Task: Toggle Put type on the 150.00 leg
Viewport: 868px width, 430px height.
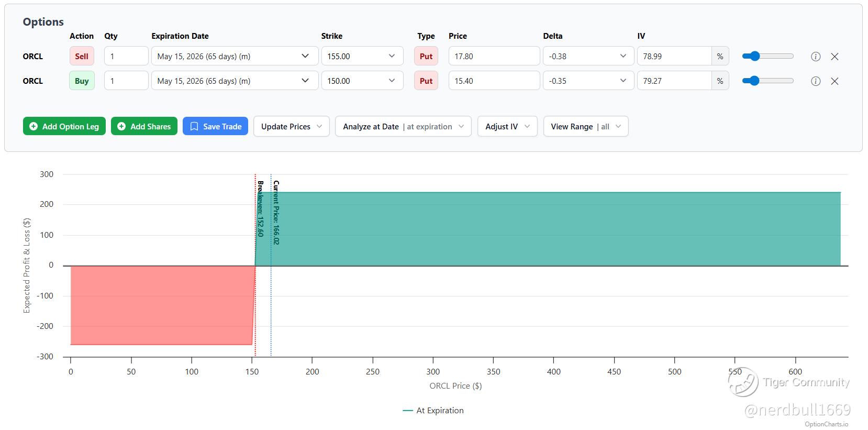Action: pyautogui.click(x=426, y=81)
